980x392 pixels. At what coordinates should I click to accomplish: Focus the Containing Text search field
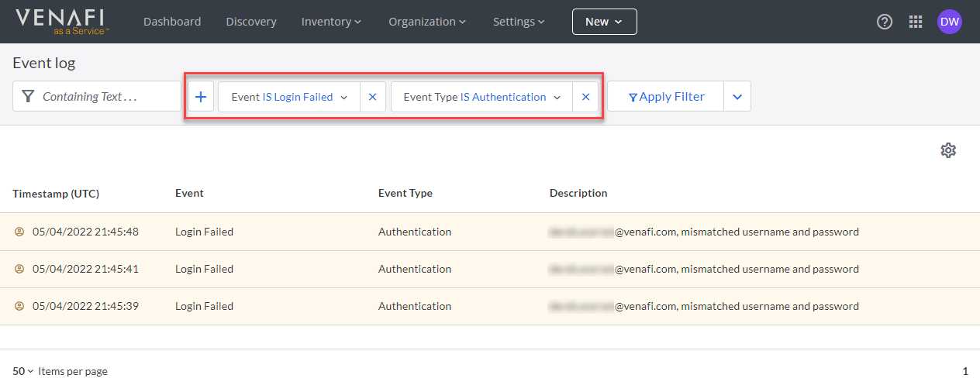point(97,97)
